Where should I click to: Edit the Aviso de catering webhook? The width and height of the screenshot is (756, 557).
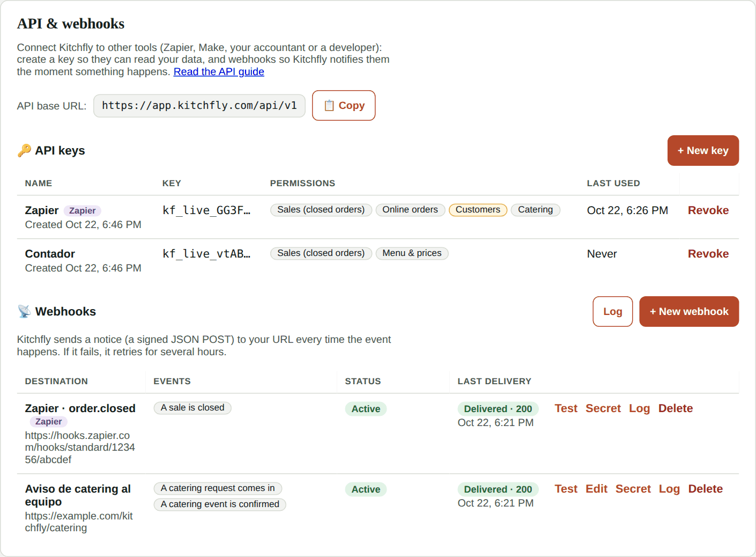(596, 489)
